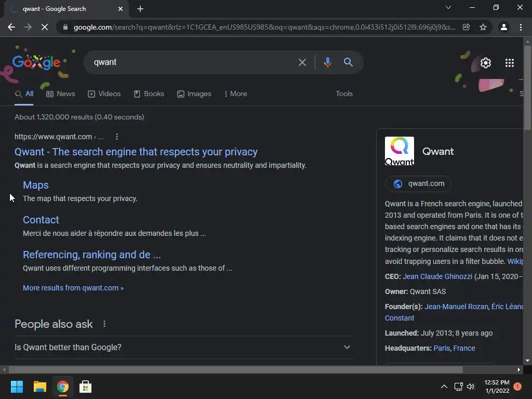Click the Google doodle logo
This screenshot has width=532, height=399.
tap(36, 62)
